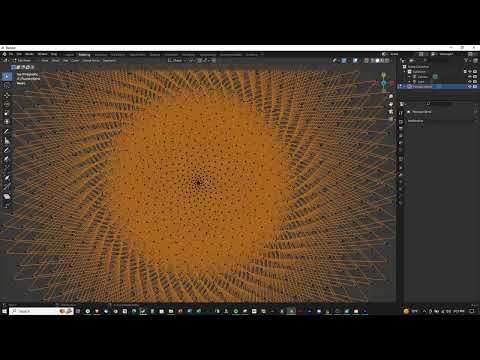Click the viewport pan hand icon
This screenshot has height=360, width=480.
tap(391, 104)
